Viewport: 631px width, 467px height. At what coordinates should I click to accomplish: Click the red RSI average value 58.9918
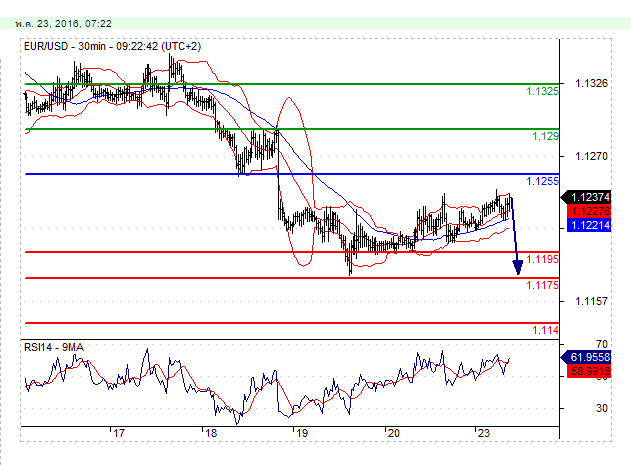590,371
